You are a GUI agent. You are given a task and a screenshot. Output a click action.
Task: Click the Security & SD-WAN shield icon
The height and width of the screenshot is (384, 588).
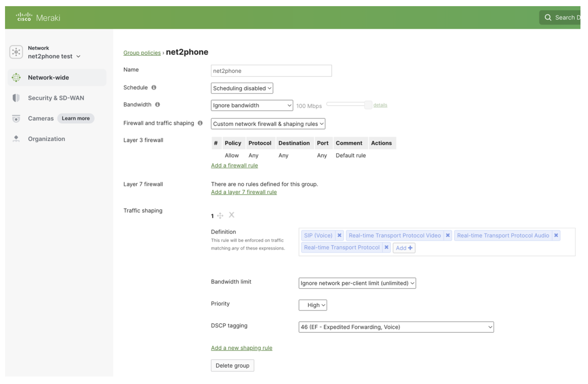point(16,98)
